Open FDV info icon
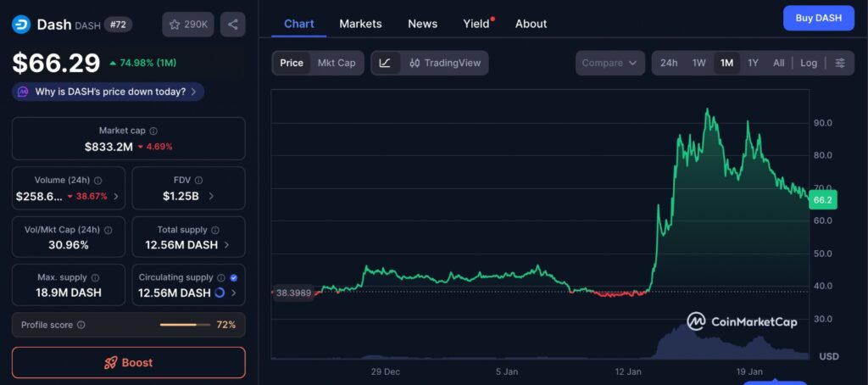Screen dimensions: 868x385 (x=198, y=181)
